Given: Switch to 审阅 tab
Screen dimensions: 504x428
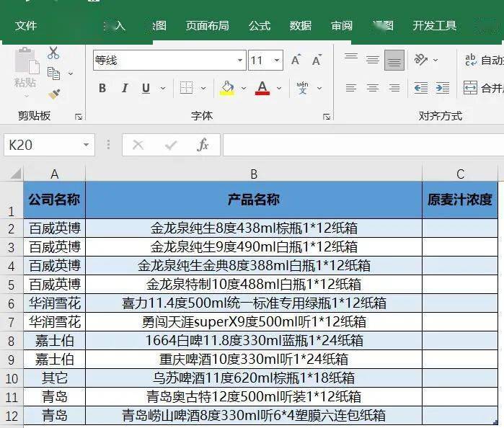Looking at the screenshot, I should (342, 25).
